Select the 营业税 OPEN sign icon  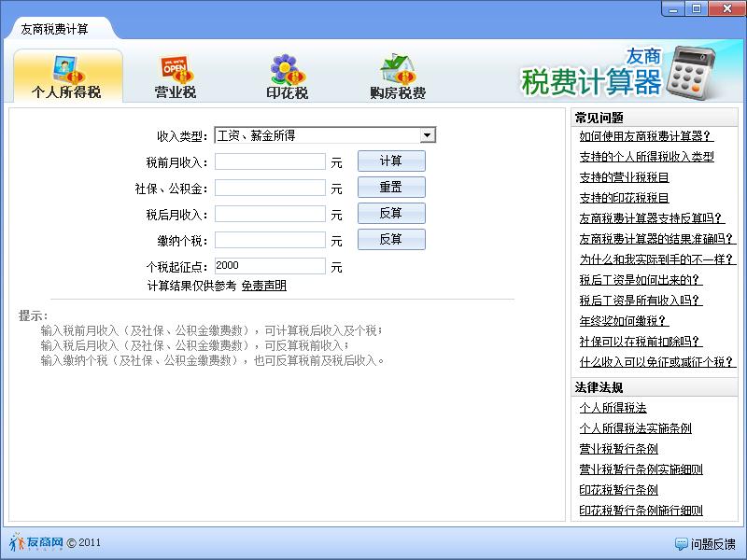(x=172, y=67)
